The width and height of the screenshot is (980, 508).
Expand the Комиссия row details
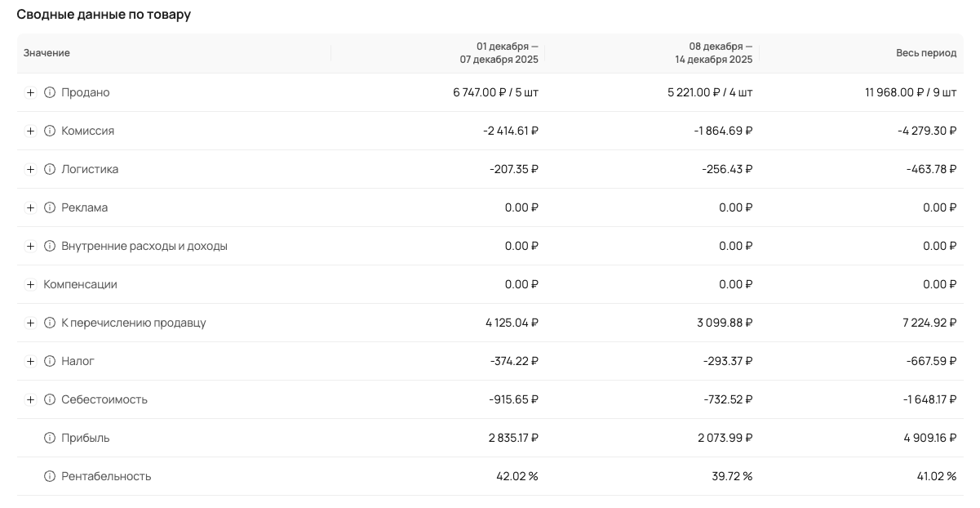[x=30, y=131]
